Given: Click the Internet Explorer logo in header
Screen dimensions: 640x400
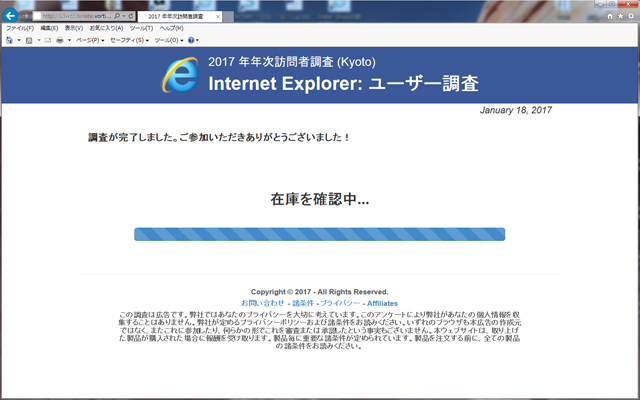Looking at the screenshot, I should (180, 75).
